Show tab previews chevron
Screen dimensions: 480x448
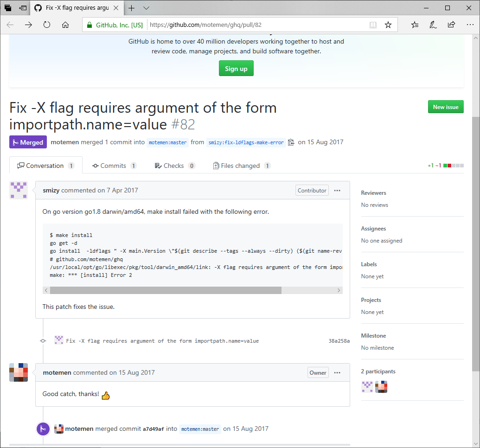(147, 8)
